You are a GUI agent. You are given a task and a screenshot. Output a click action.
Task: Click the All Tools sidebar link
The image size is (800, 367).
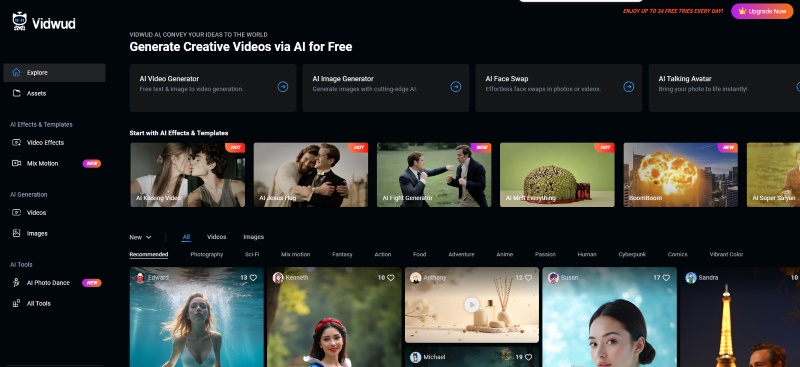coord(39,303)
